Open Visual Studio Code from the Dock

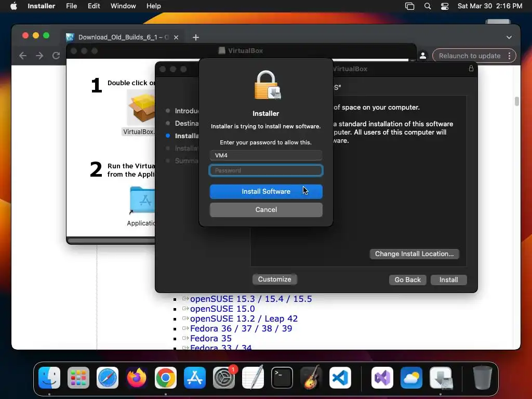click(340, 377)
